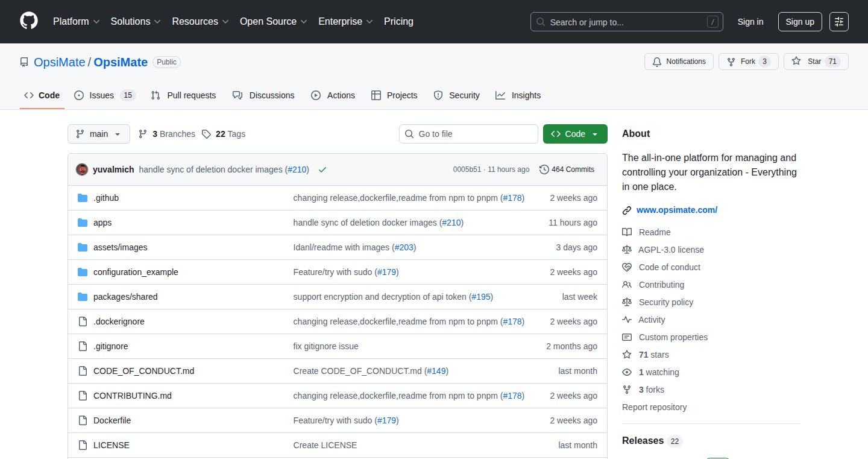The height and width of the screenshot is (459, 868).
Task: Click the heart icon beside Code of conduct
Action: 627,267
